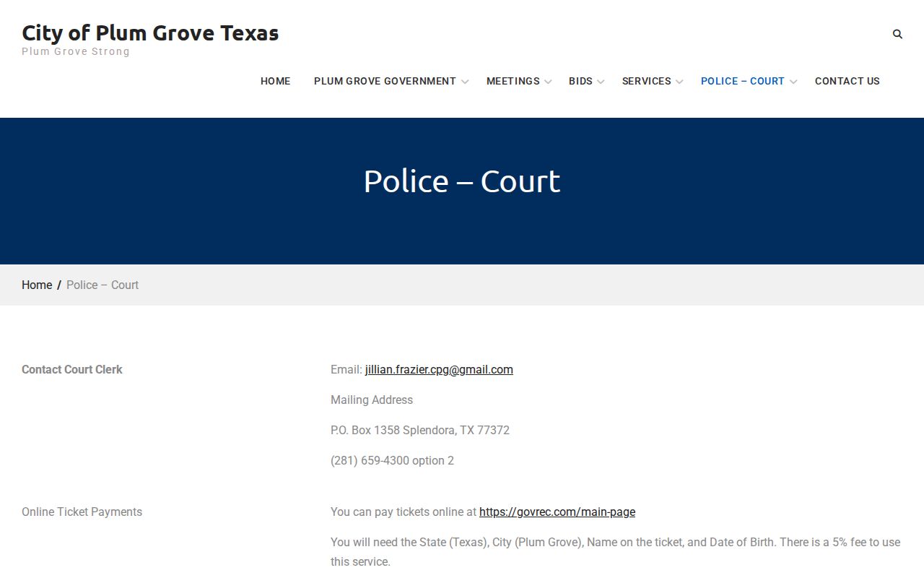Screen dimensions: 924x578
Task: Select the Bids menu item
Action: (580, 81)
